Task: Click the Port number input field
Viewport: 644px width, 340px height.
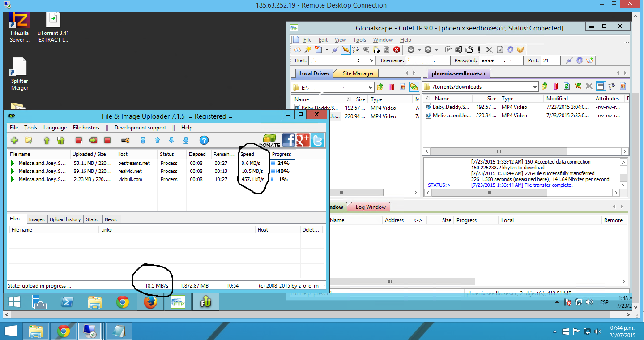Action: coord(550,60)
